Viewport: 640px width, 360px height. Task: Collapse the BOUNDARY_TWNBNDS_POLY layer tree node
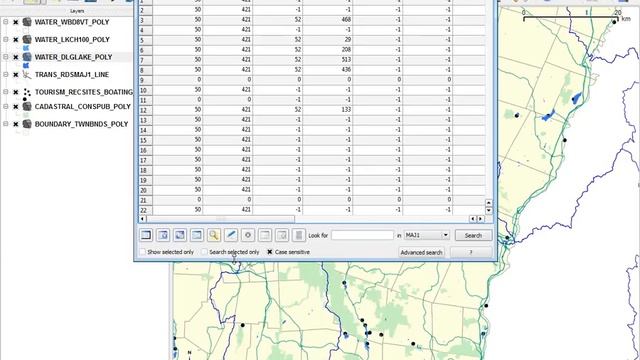click(x=6, y=124)
